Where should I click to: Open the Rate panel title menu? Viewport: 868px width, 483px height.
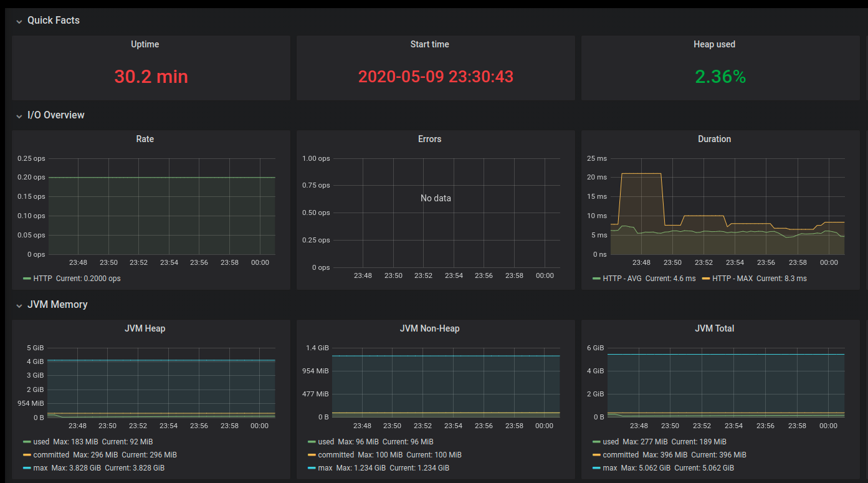(145, 139)
